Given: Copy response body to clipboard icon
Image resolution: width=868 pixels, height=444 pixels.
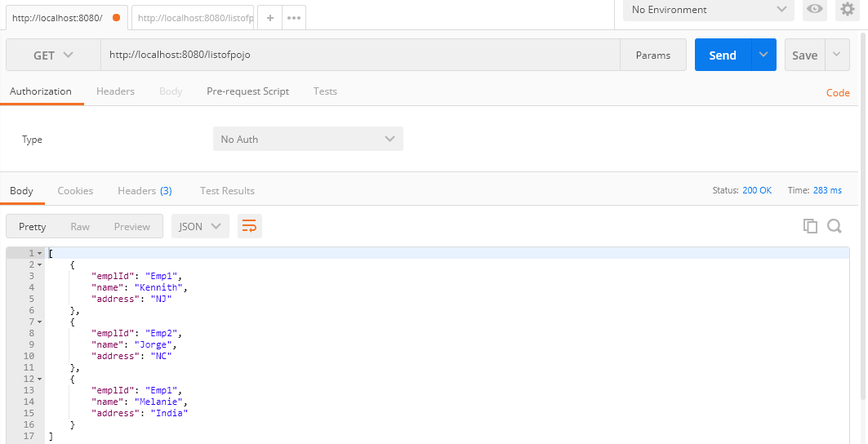Looking at the screenshot, I should (810, 226).
